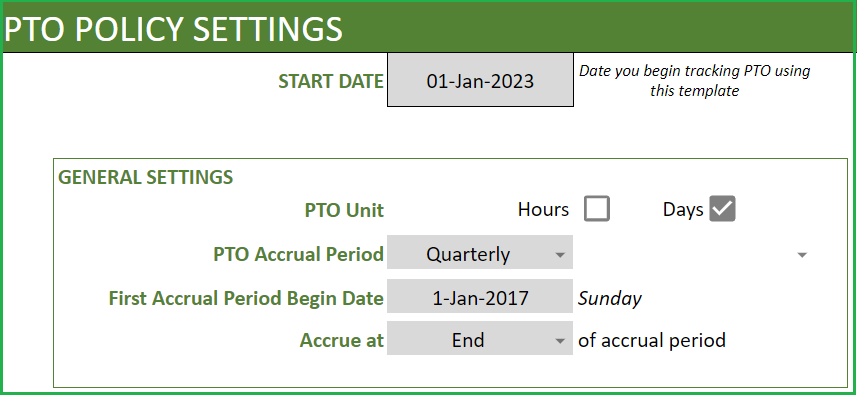This screenshot has width=857, height=395.
Task: Select the PTO Unit label
Action: click(x=344, y=210)
